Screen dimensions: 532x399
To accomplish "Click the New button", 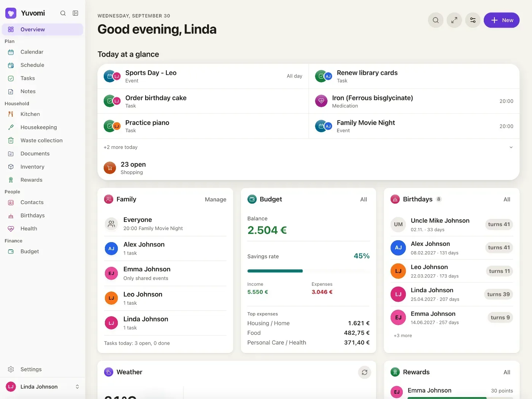I will [x=502, y=20].
